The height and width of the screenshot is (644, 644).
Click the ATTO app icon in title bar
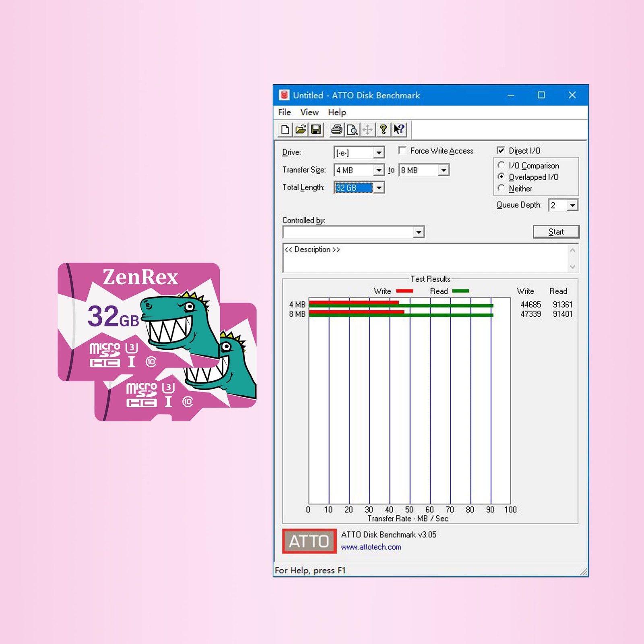pyautogui.click(x=284, y=95)
